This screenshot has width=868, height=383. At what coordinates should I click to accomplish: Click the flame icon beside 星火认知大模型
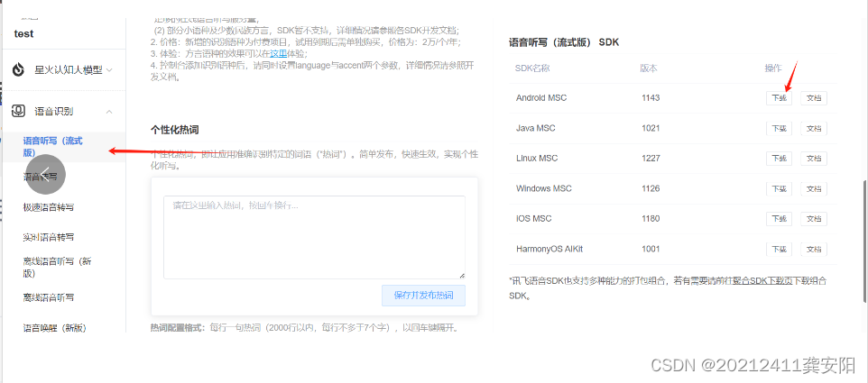pyautogui.click(x=19, y=70)
